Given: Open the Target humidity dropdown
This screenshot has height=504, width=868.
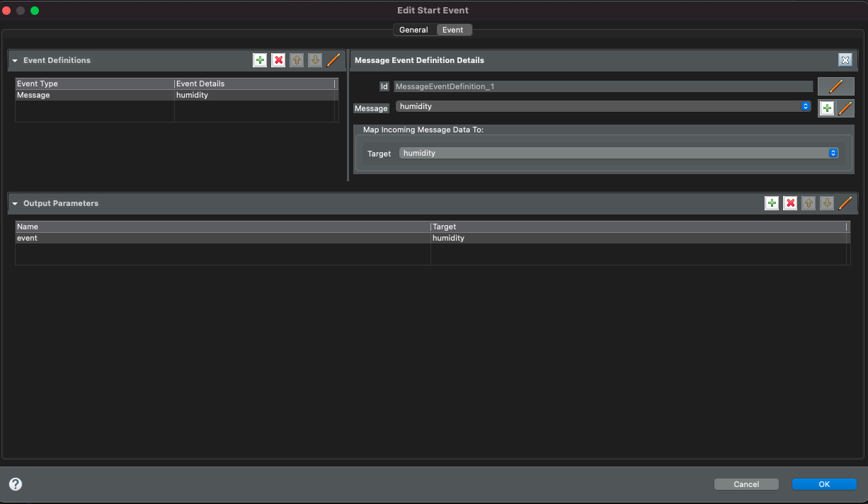Looking at the screenshot, I should click(619, 153).
